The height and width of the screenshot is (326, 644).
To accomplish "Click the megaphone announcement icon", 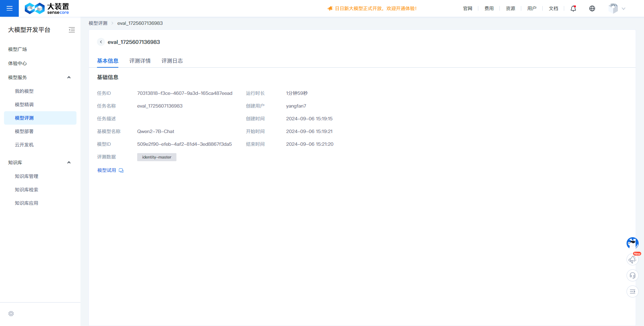I will coord(632,260).
